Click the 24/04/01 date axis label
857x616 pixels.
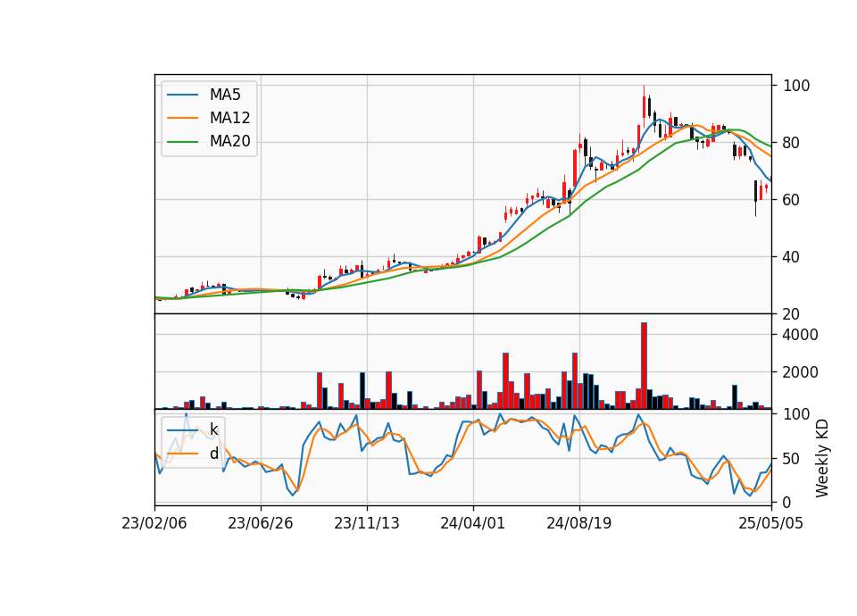[x=473, y=524]
